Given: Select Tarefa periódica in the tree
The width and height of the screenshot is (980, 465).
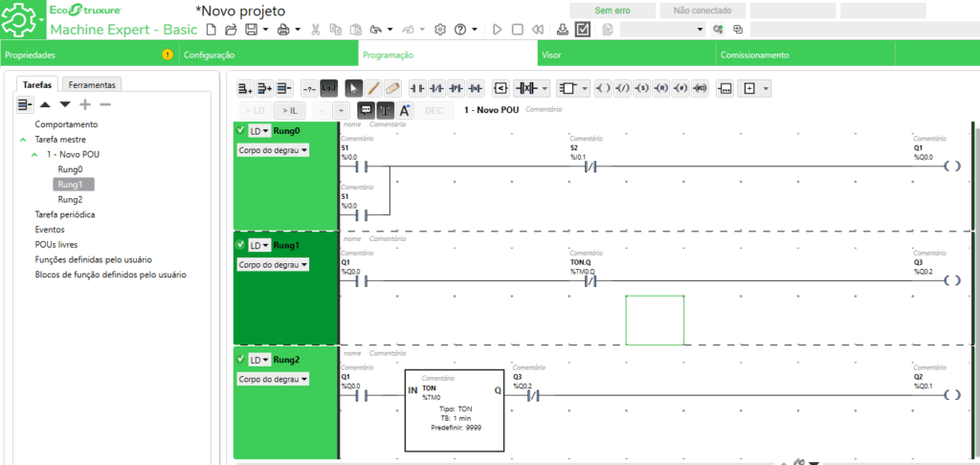Looking at the screenshot, I should click(x=65, y=214).
